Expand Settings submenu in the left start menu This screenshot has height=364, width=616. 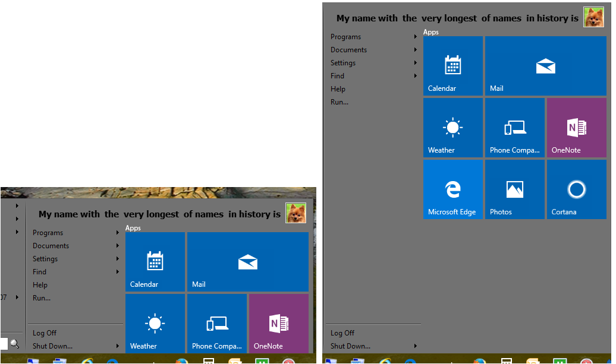coord(118,259)
